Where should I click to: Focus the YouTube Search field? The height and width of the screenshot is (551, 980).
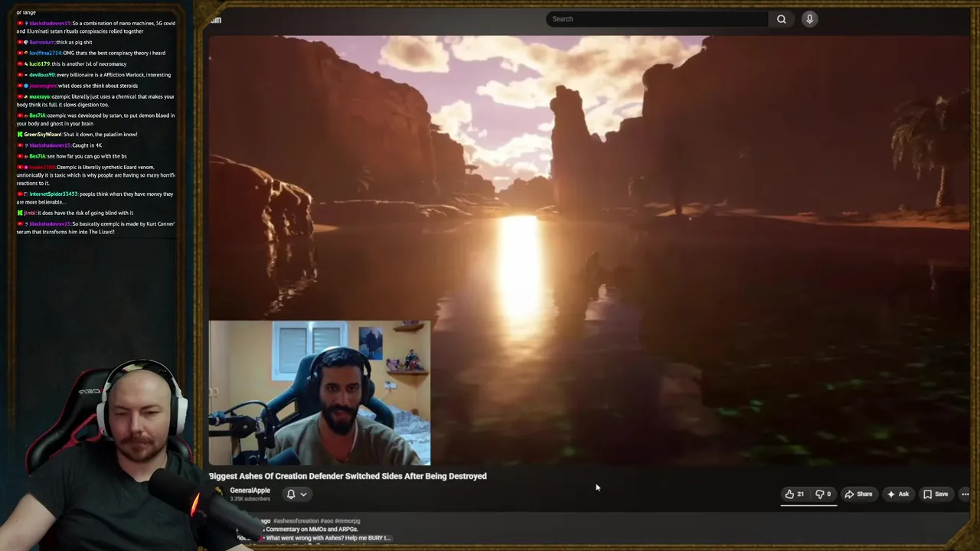pyautogui.click(x=658, y=19)
